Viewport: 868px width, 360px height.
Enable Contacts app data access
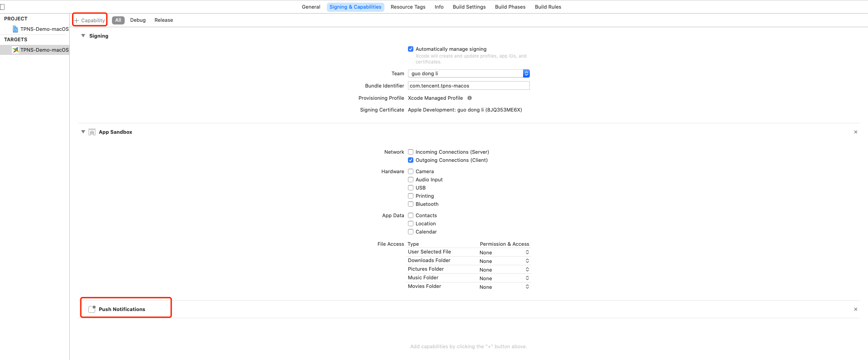click(411, 215)
